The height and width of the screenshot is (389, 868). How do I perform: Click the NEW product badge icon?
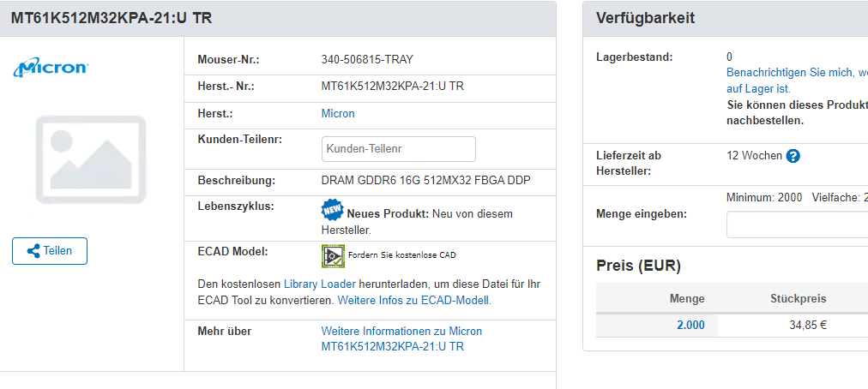click(x=332, y=210)
